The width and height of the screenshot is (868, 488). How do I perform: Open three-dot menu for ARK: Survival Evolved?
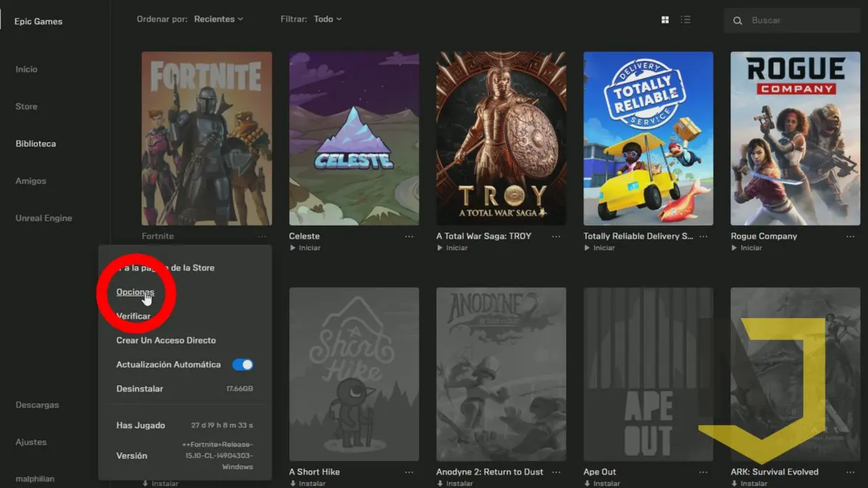click(x=851, y=472)
